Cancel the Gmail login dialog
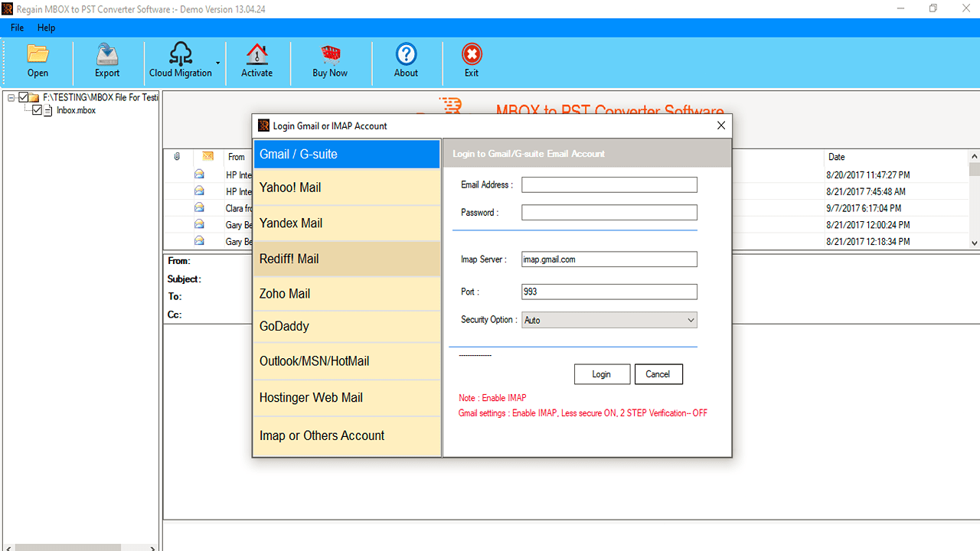The height and width of the screenshot is (551, 980). point(658,373)
